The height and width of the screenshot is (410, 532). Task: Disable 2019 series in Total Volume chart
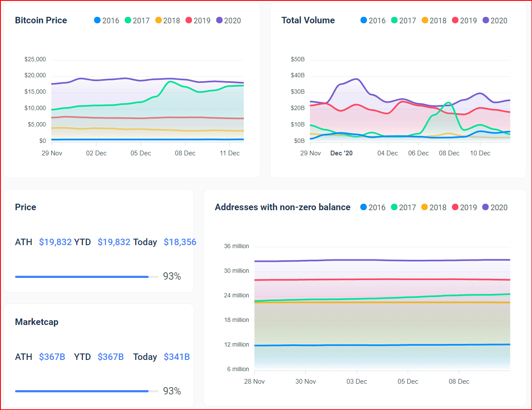point(464,20)
